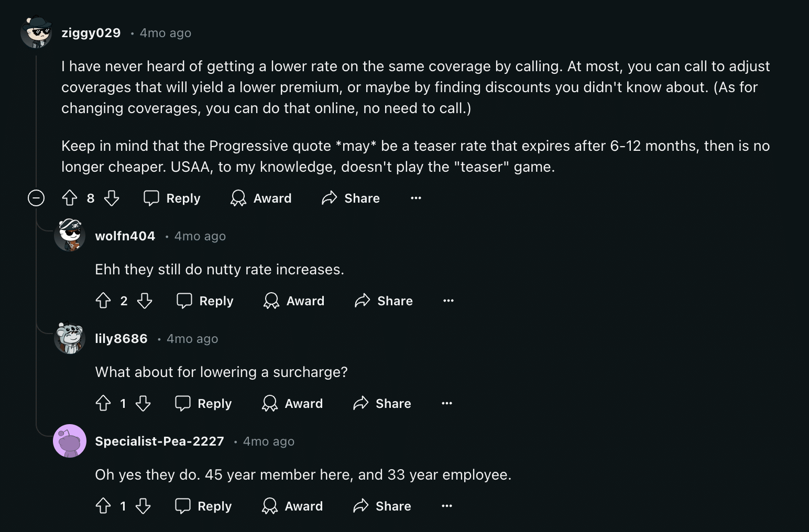
Task: Click the 4mo ago timestamp on ziggy029's comment
Action: click(x=165, y=32)
